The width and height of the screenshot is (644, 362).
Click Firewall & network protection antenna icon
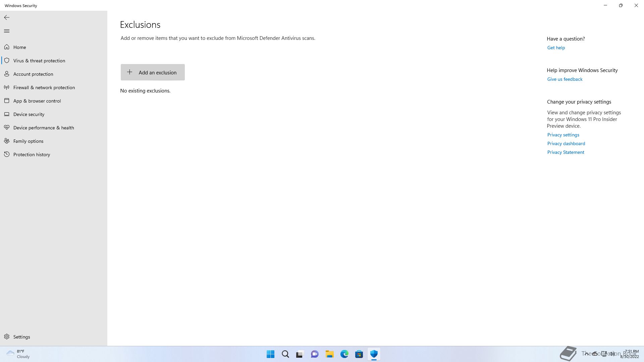[7, 87]
